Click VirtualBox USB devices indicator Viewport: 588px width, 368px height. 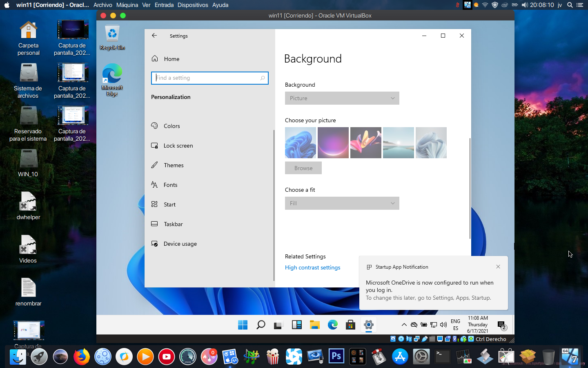pos(425,339)
